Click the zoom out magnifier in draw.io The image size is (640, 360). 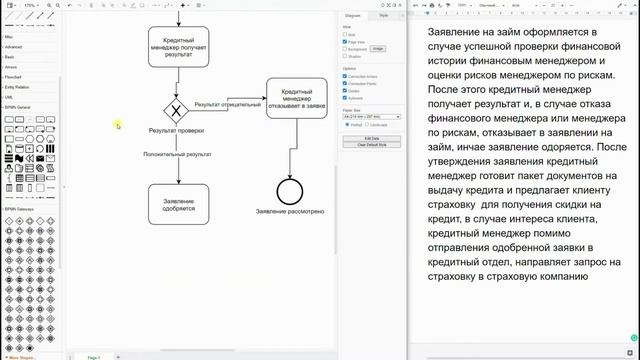pos(58,5)
